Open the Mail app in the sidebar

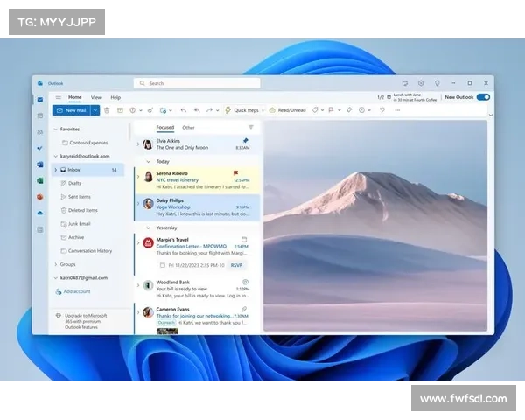click(x=40, y=100)
